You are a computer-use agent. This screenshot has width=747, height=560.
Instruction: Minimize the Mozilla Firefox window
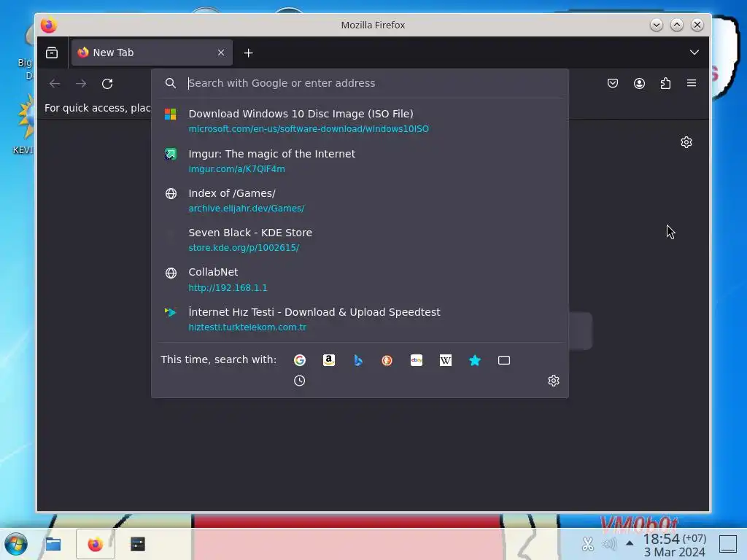tap(657, 25)
